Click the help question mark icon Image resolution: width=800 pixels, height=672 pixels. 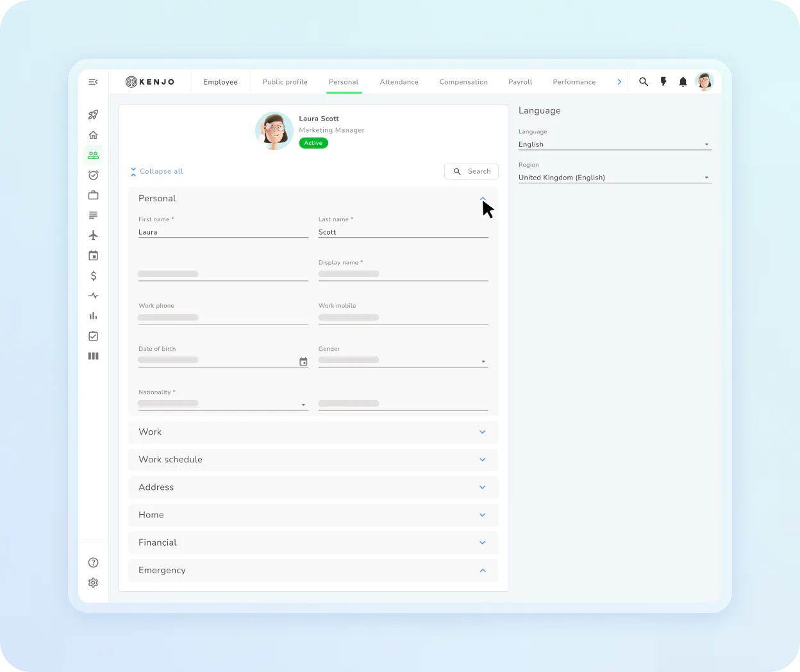point(93,562)
